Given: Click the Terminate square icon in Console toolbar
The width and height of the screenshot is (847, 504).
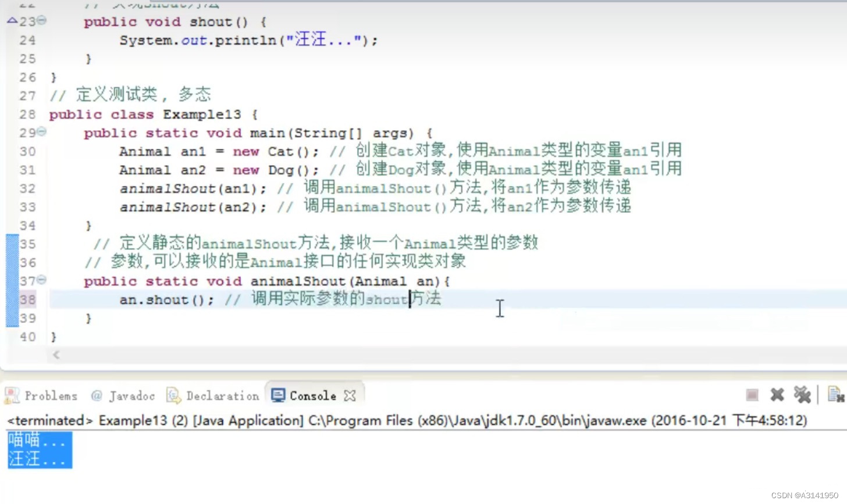Looking at the screenshot, I should click(x=752, y=395).
